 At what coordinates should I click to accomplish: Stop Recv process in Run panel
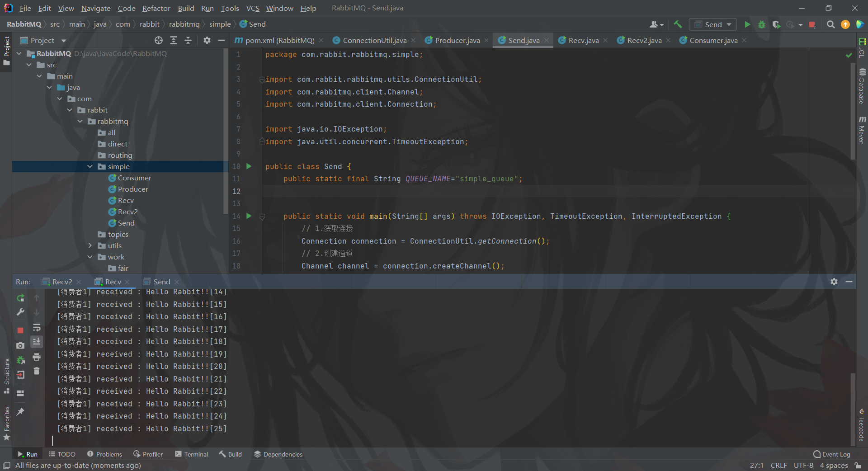pos(20,330)
